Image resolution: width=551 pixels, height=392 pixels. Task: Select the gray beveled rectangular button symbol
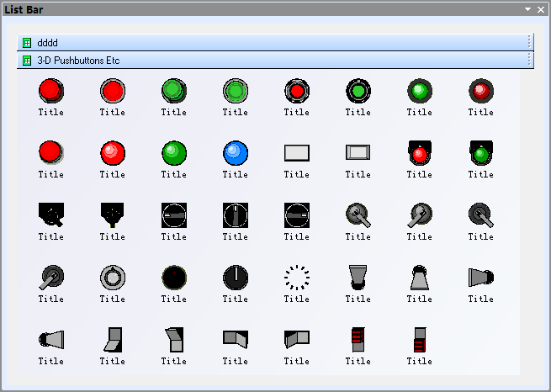tap(358, 153)
